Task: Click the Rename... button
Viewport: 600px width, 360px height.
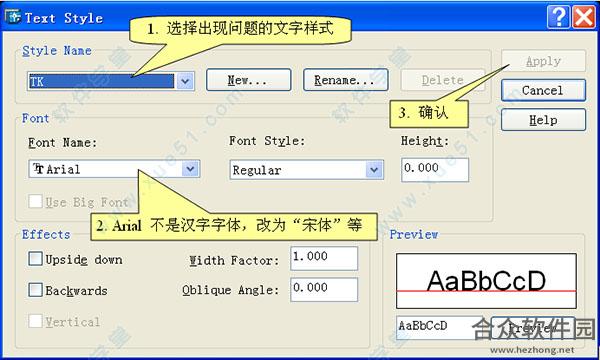Action: 346,80
